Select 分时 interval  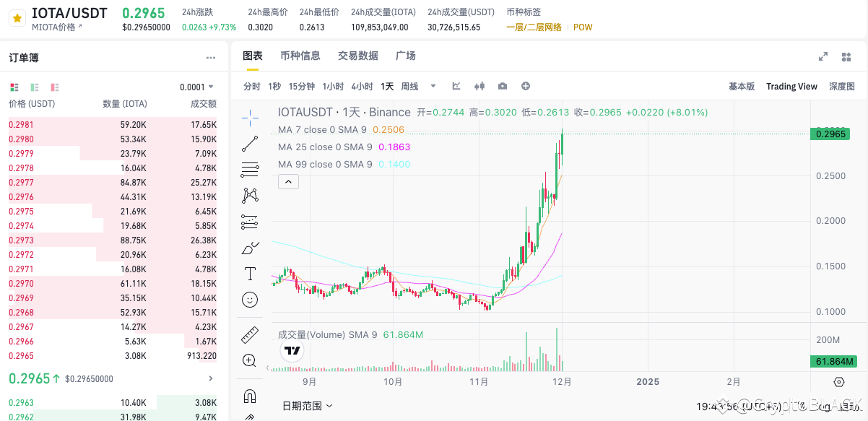click(x=251, y=87)
